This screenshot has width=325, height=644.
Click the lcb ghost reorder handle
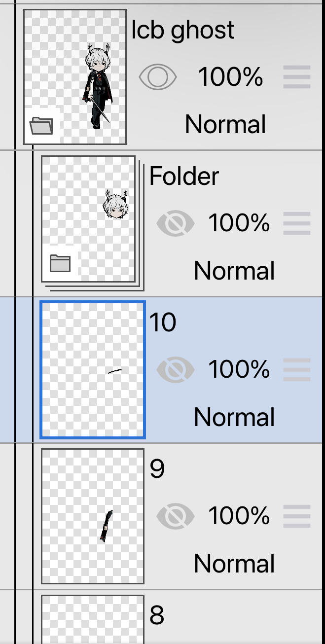pos(297,77)
